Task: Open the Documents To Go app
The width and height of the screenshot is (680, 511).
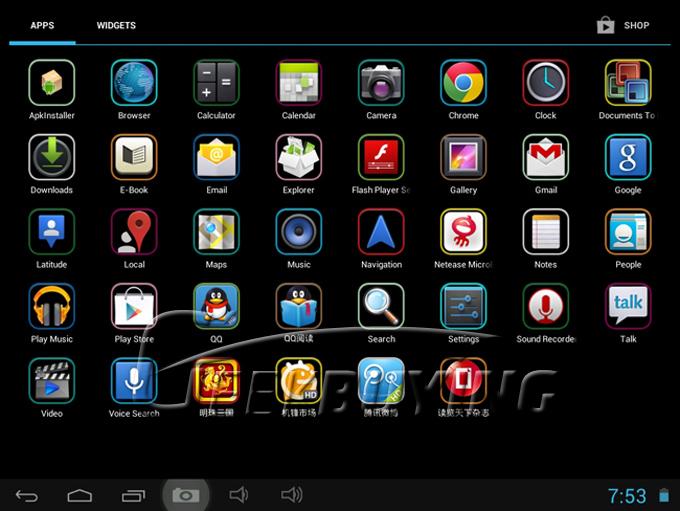Action: (x=628, y=83)
